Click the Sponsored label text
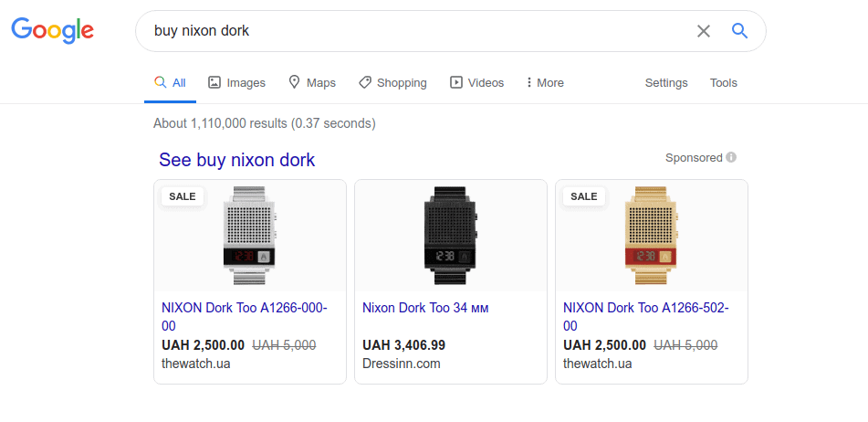 [x=694, y=158]
